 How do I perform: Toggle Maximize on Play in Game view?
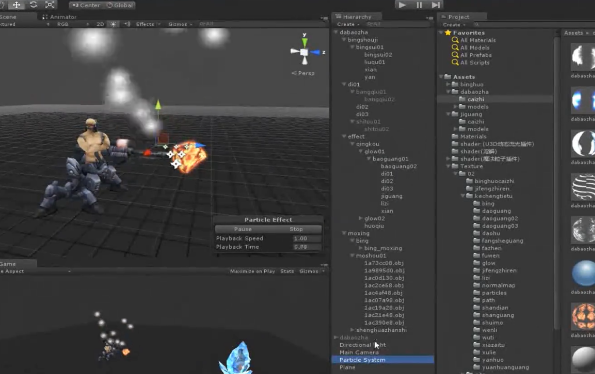click(x=252, y=271)
